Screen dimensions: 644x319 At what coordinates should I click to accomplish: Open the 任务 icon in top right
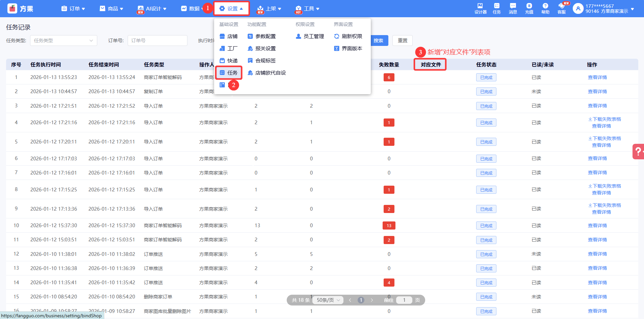(x=497, y=6)
